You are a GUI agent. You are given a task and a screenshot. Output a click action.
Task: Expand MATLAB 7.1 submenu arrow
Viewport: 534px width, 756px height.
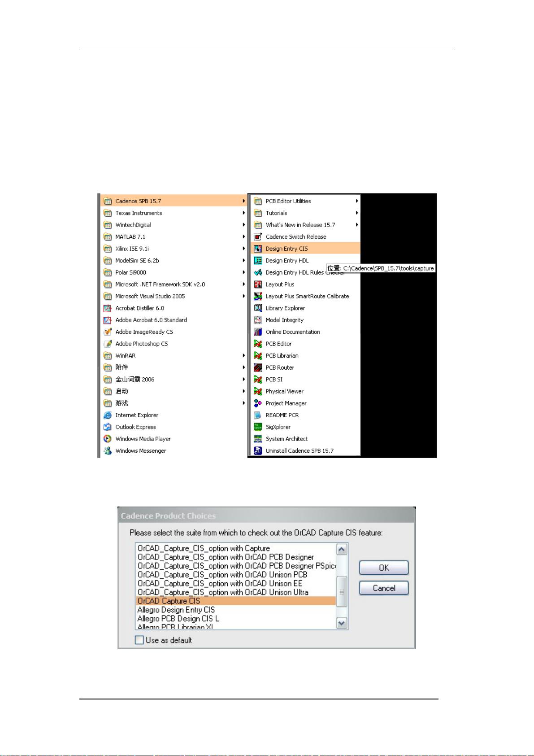(244, 237)
